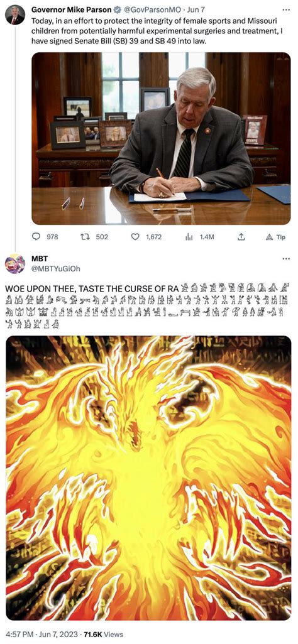The image size is (298, 644).
Task: Open the reply icon showing 978 comments
Action: pos(36,237)
